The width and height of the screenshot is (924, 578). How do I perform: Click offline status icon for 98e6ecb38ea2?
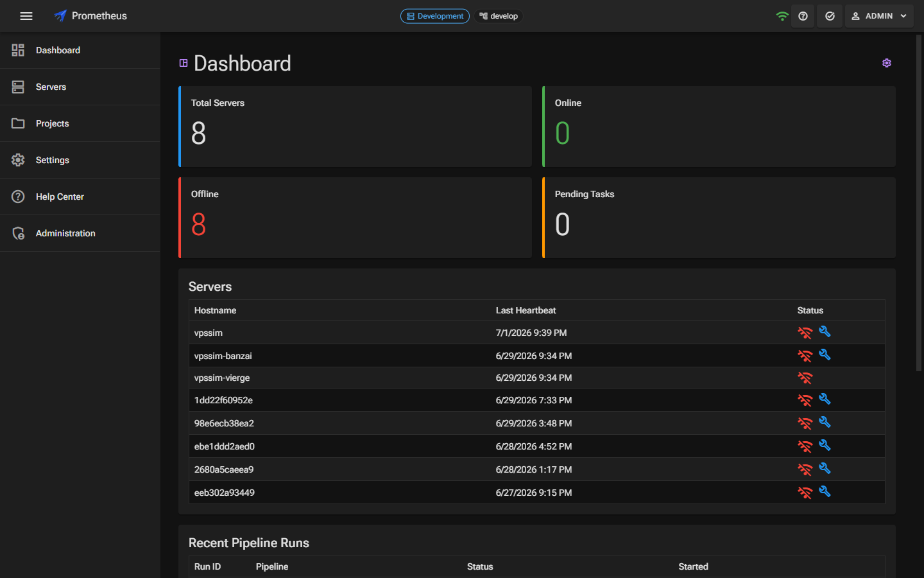tap(805, 423)
